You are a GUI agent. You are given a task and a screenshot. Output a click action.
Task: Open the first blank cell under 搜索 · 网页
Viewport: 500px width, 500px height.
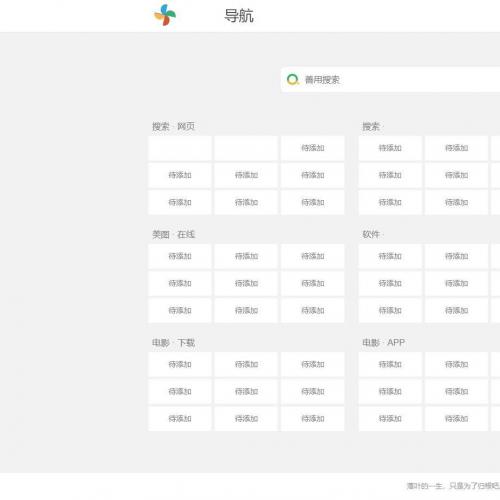(180, 148)
